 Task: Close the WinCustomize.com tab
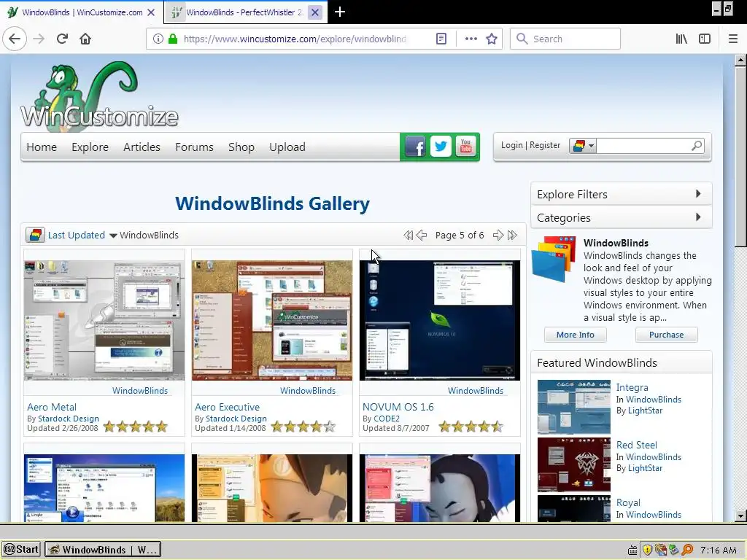coord(151,12)
